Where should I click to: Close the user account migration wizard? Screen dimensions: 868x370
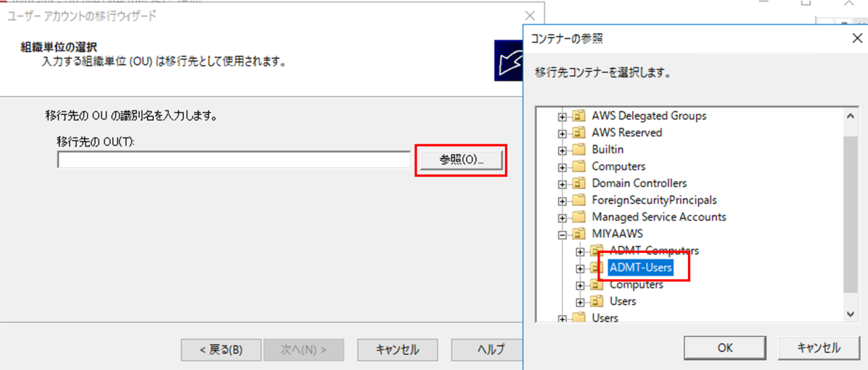click(530, 14)
